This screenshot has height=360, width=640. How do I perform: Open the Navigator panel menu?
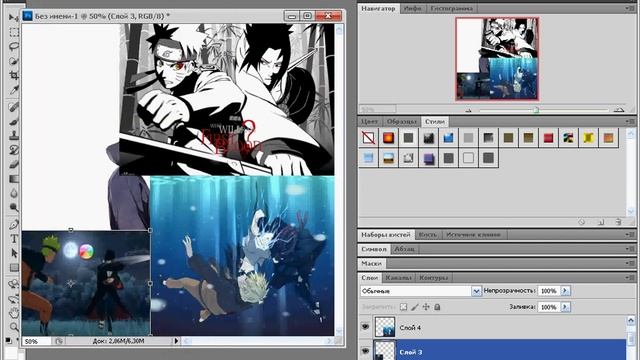[x=629, y=8]
